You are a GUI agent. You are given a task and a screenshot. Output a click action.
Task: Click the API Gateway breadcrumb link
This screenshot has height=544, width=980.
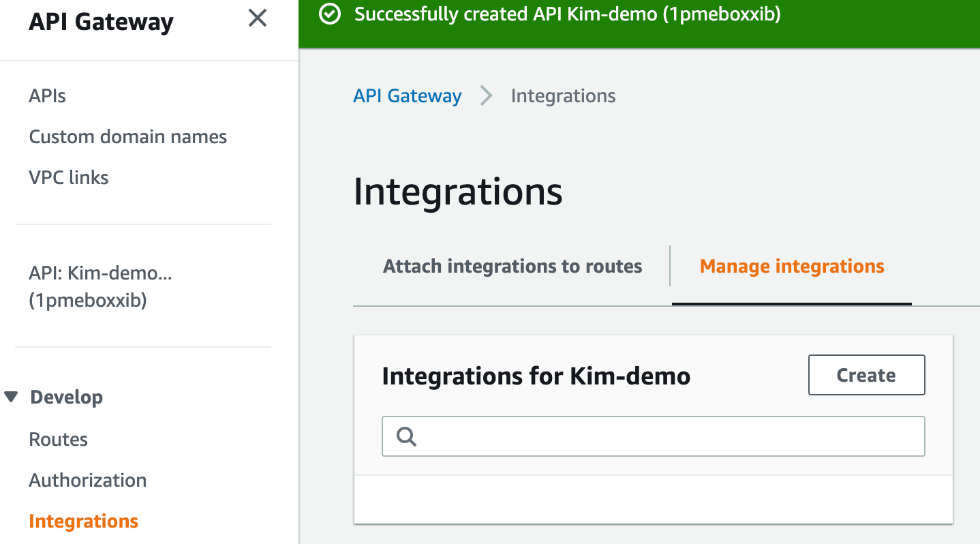(x=407, y=95)
